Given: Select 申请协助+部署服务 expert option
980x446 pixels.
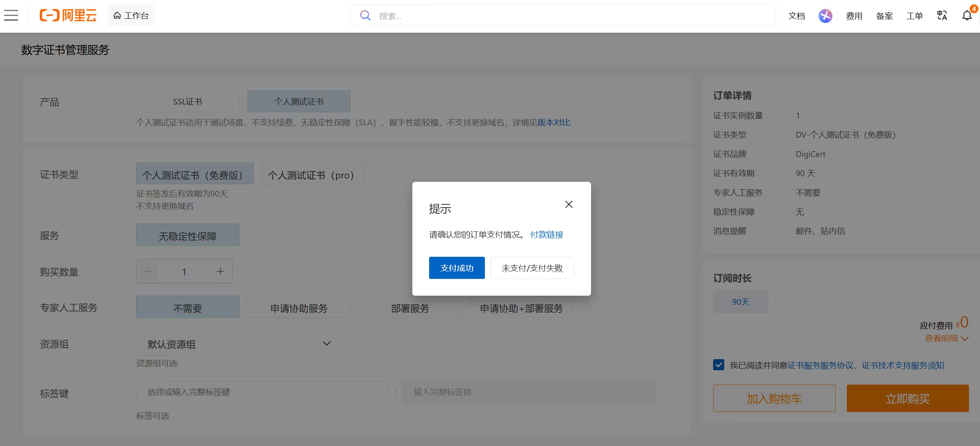Looking at the screenshot, I should [521, 307].
